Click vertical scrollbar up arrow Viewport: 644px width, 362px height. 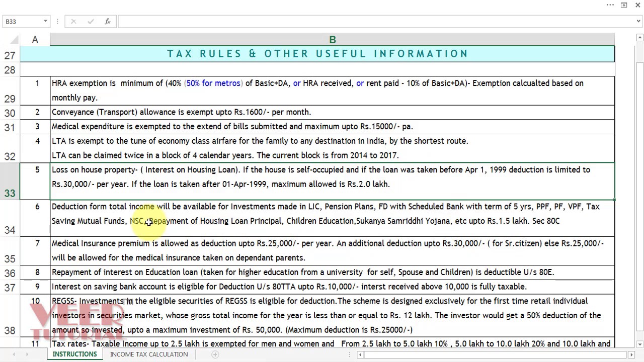640,37
